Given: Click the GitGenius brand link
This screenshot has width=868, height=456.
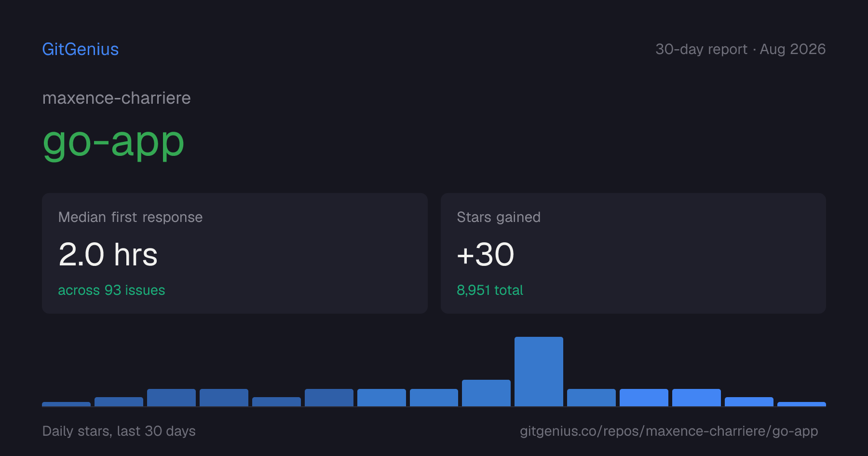Looking at the screenshot, I should 81,49.
